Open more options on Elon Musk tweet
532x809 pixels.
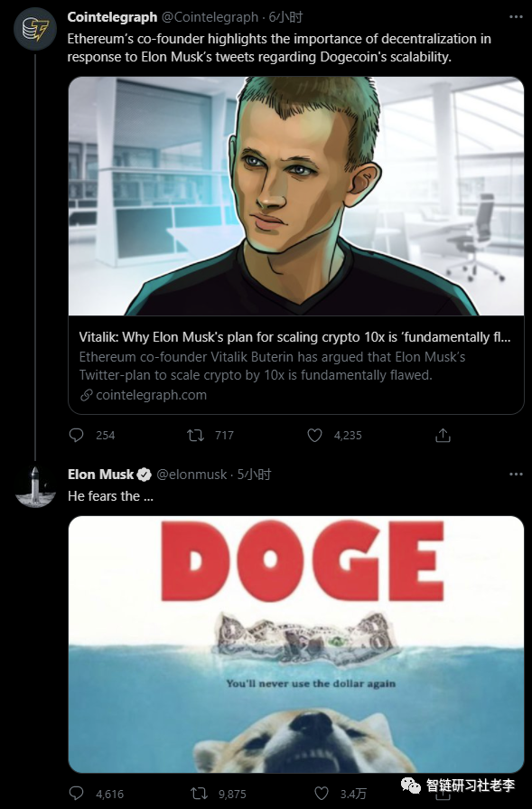(516, 475)
